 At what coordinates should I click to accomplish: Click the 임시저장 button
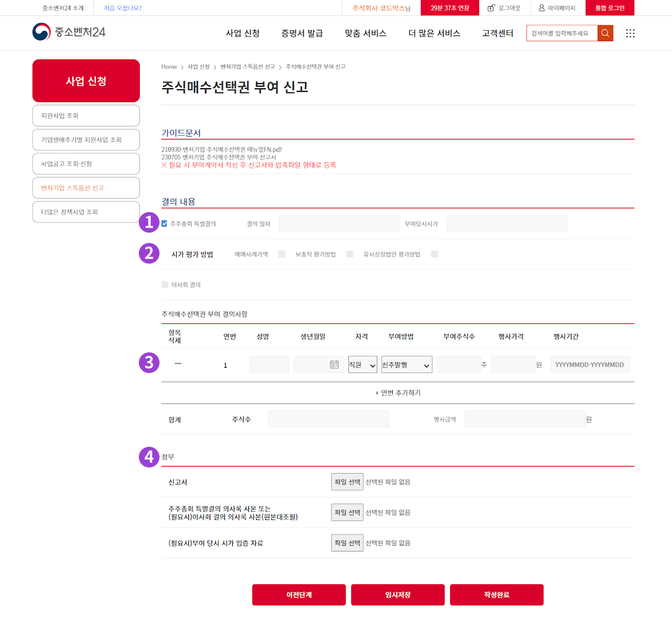click(398, 595)
